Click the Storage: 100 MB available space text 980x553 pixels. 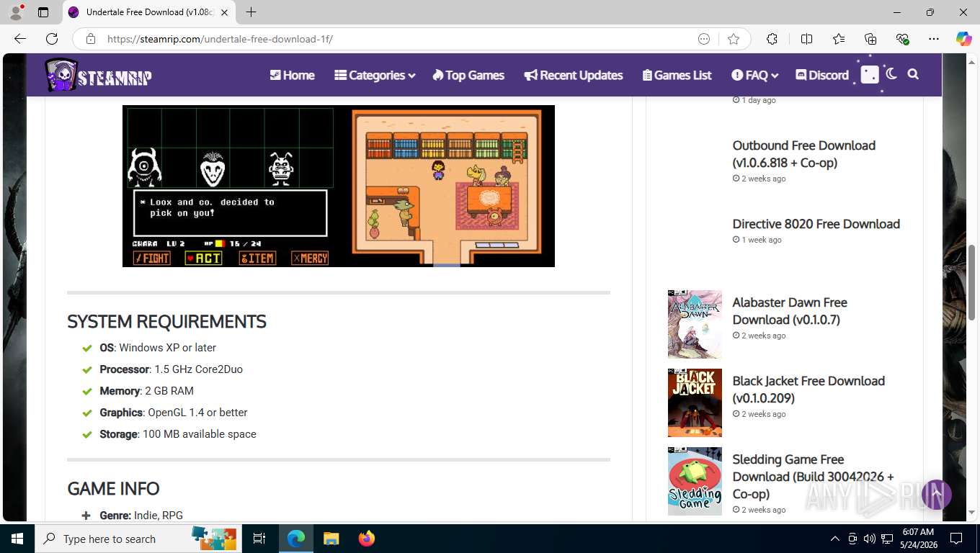pos(178,434)
